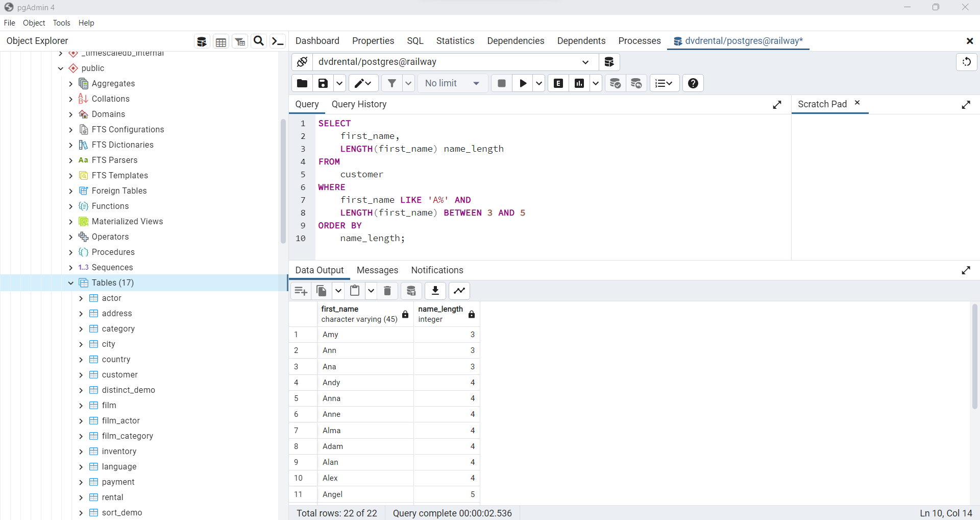The height and width of the screenshot is (520, 980).
Task: Open the Help menu
Action: click(86, 23)
